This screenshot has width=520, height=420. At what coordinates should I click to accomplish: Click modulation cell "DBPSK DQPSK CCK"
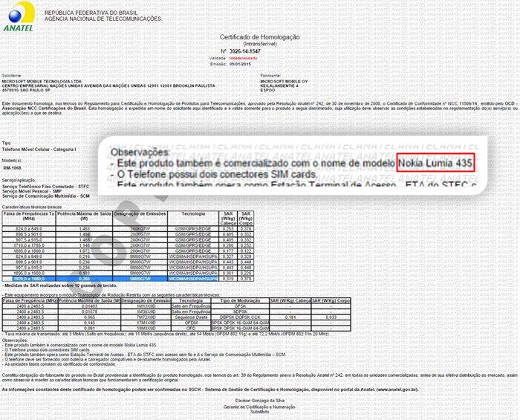(x=240, y=317)
